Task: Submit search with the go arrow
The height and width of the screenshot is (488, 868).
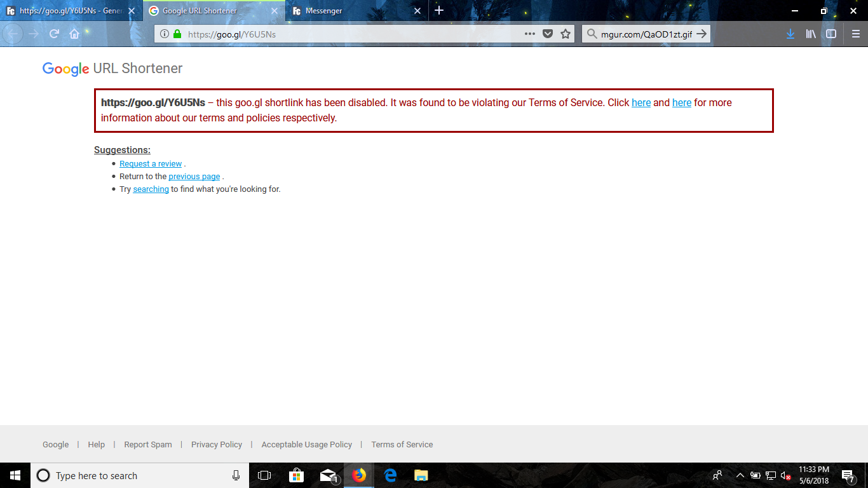Action: pyautogui.click(x=702, y=34)
